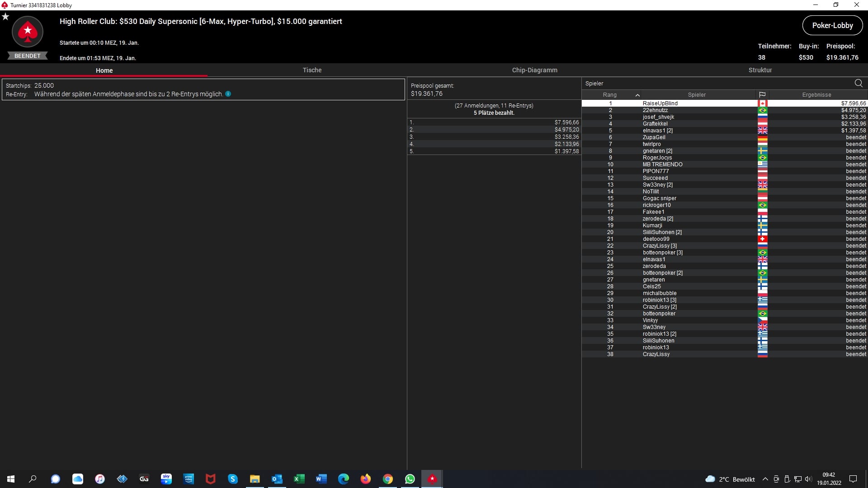
Task: Click the flag column header icon
Action: click(x=762, y=95)
